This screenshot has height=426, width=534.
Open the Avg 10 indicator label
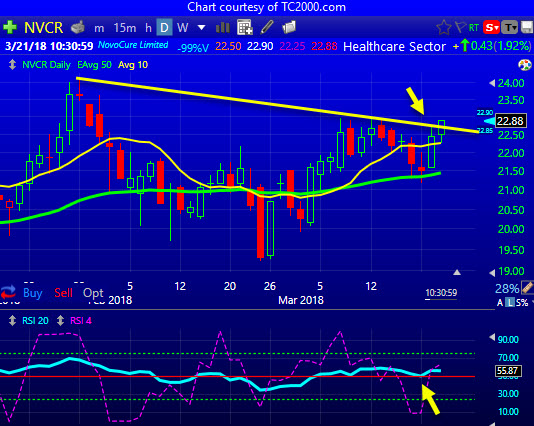pos(133,65)
